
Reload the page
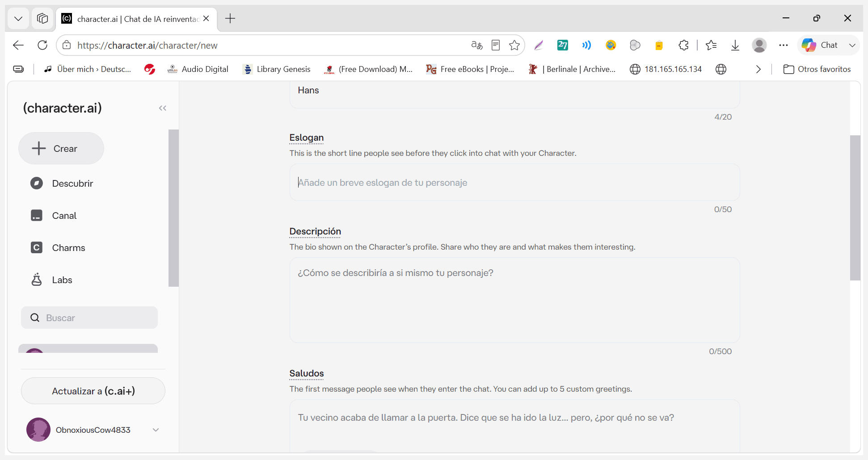tap(42, 45)
